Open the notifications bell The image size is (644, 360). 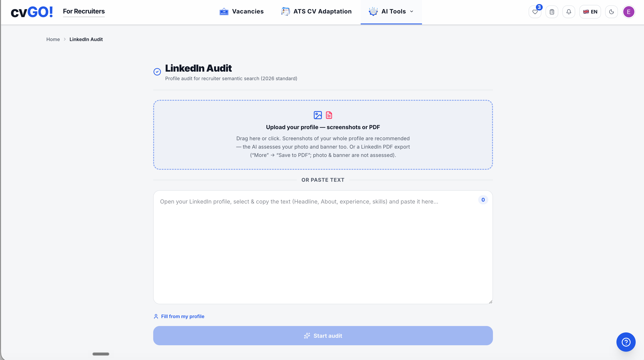click(569, 12)
